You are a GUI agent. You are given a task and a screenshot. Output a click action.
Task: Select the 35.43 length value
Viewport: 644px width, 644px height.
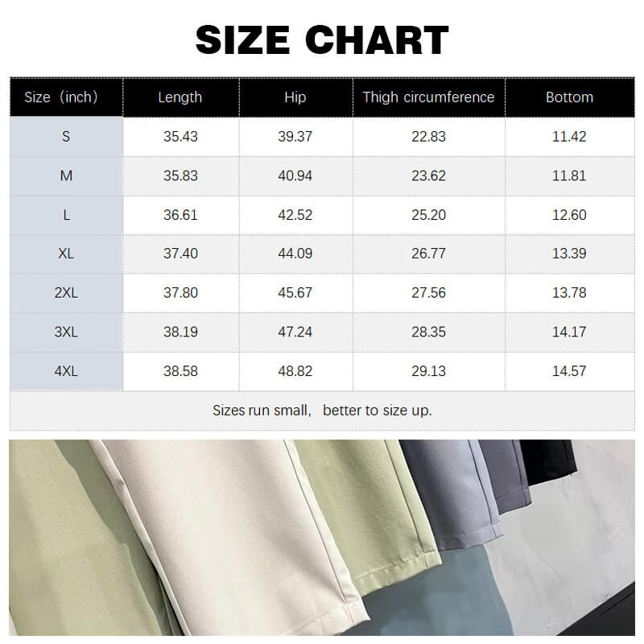[x=180, y=137]
